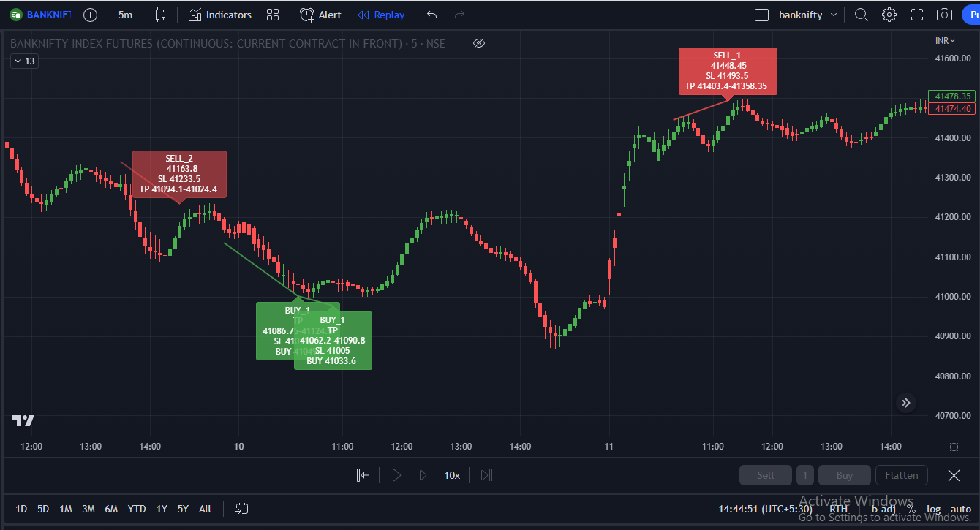
Task: Edit the replay order quantity field
Action: coord(805,475)
